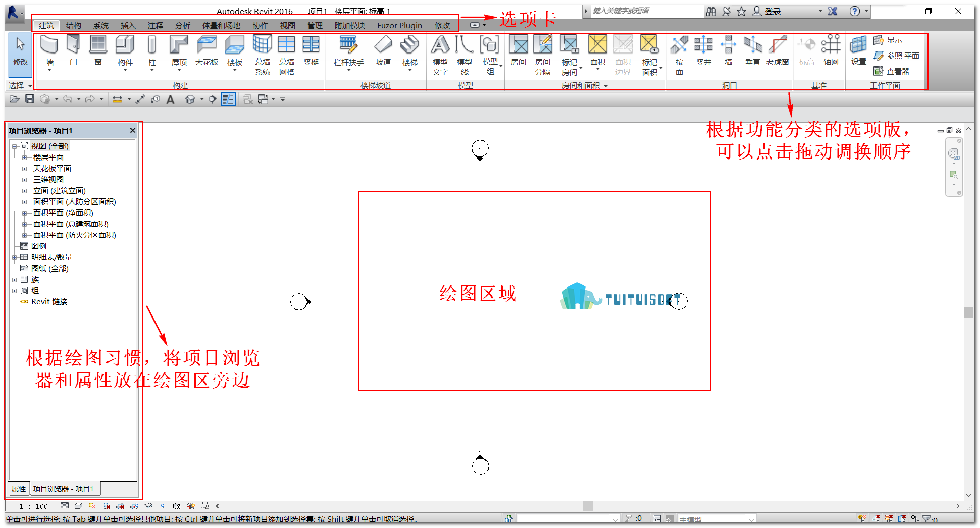The height and width of the screenshot is (528, 980).
Task: Click the 参照 平面 reference plane button
Action: 897,56
